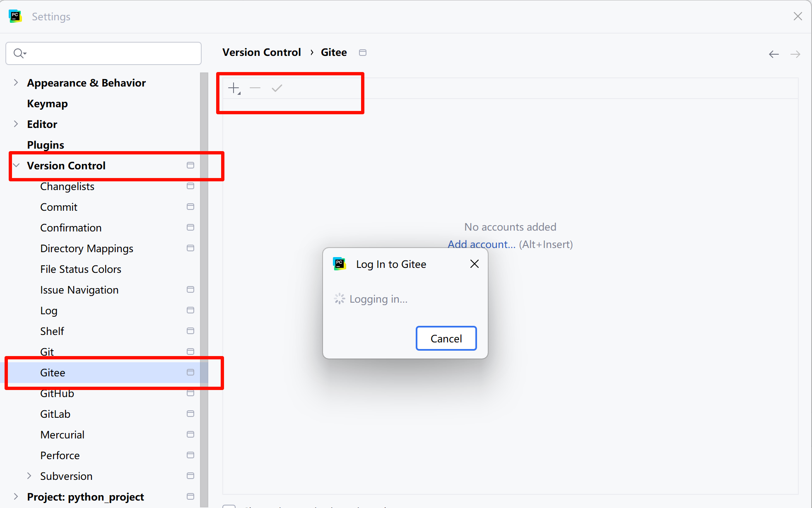
Task: Click the settings search input field
Action: [112, 53]
